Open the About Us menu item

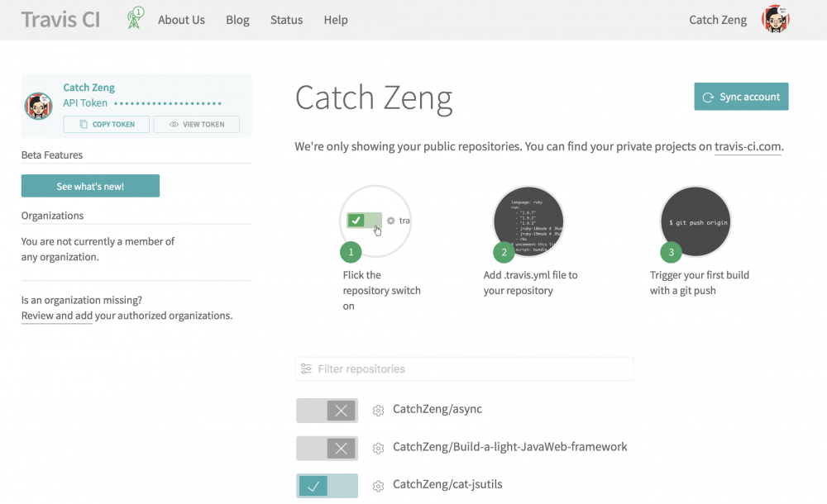[x=181, y=20]
